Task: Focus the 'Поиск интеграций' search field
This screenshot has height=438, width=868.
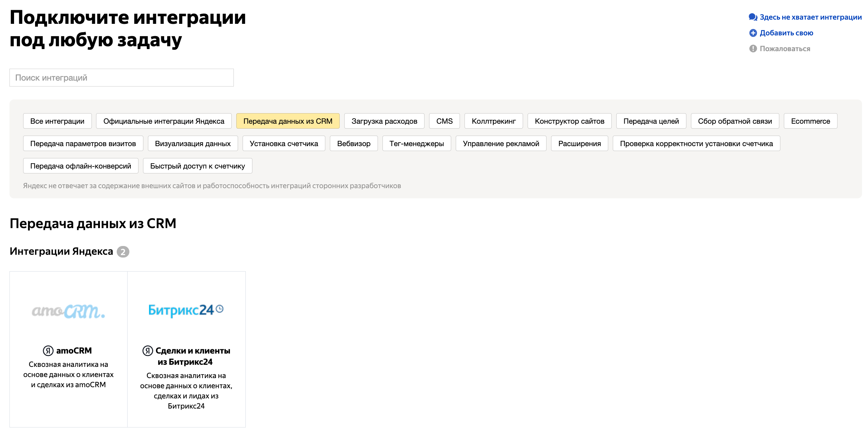Action: pos(122,77)
